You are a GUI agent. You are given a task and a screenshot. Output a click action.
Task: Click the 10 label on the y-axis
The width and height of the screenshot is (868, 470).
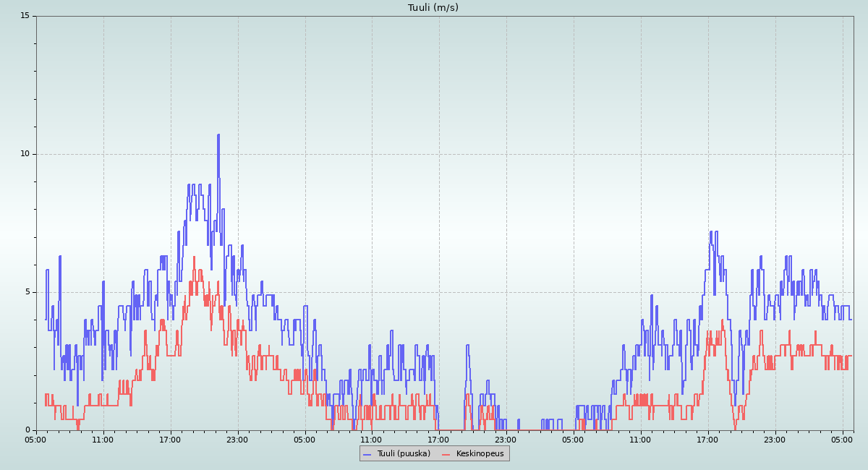(25, 154)
